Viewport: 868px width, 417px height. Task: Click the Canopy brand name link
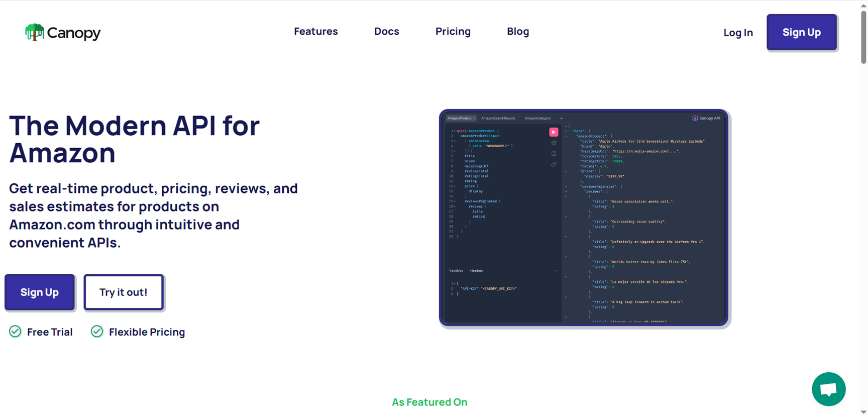point(74,33)
